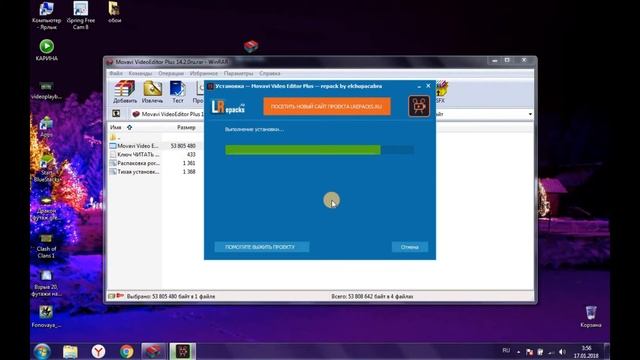
Task: Click the volume speaker tray icon
Action: point(562,351)
